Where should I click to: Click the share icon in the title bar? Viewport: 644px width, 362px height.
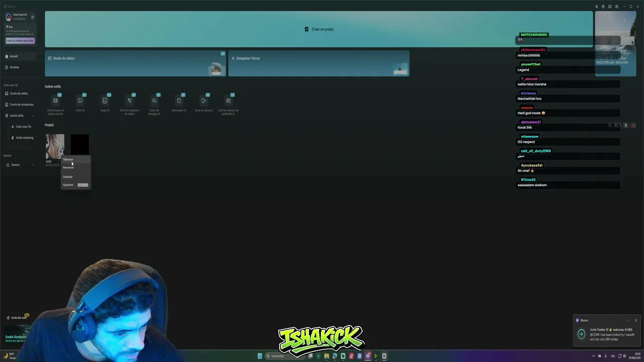pyautogui.click(x=597, y=7)
